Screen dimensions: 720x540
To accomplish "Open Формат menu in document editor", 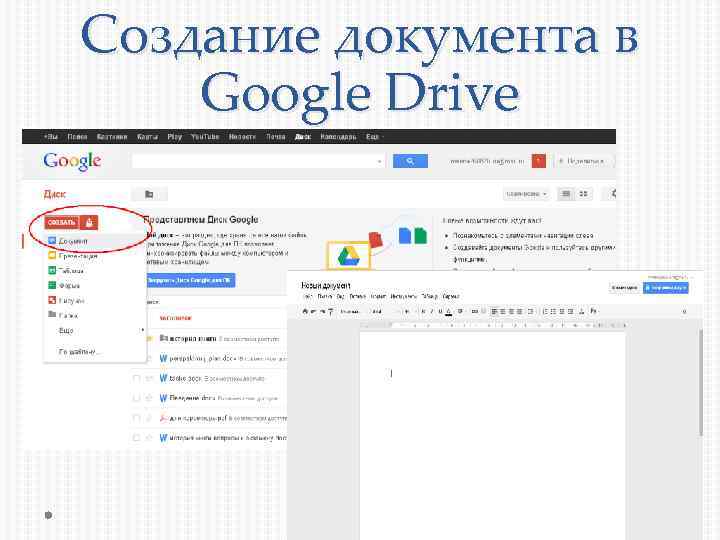I will (x=378, y=297).
